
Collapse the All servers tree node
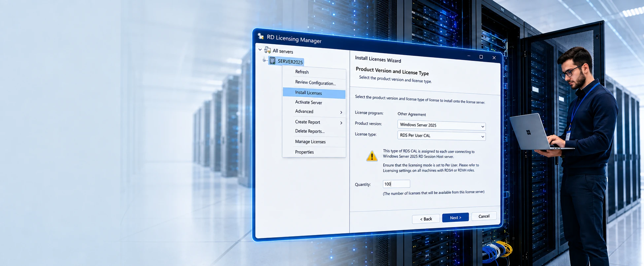tap(260, 50)
